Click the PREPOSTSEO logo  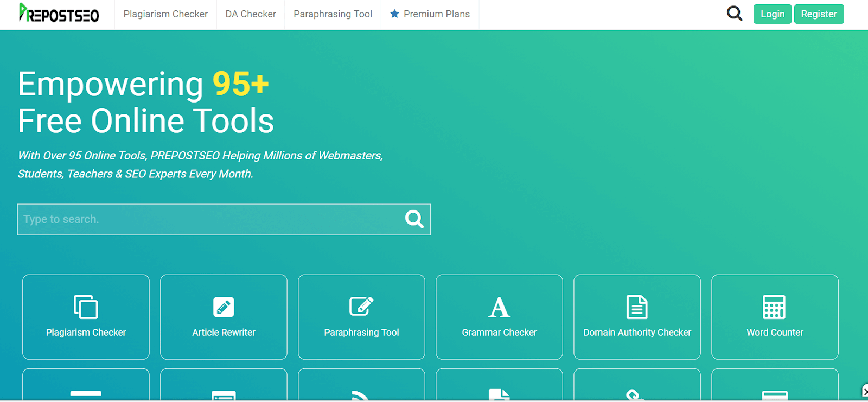coord(59,13)
